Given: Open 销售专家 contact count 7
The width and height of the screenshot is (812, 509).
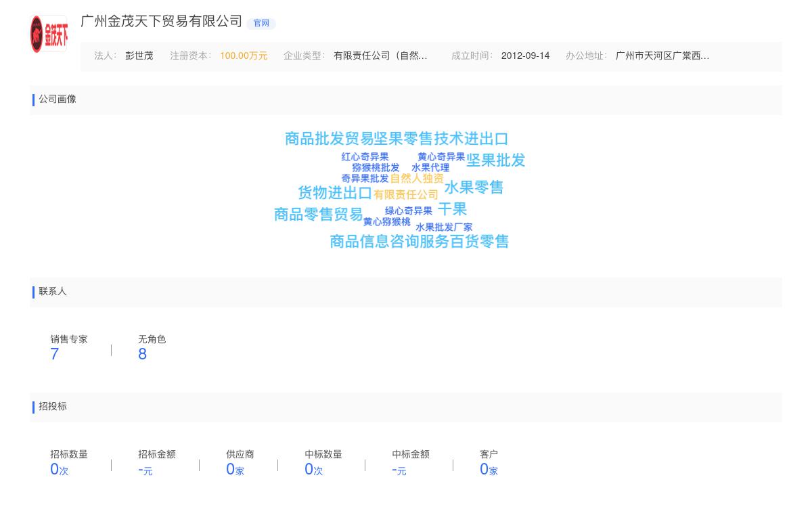Looking at the screenshot, I should 55,354.
